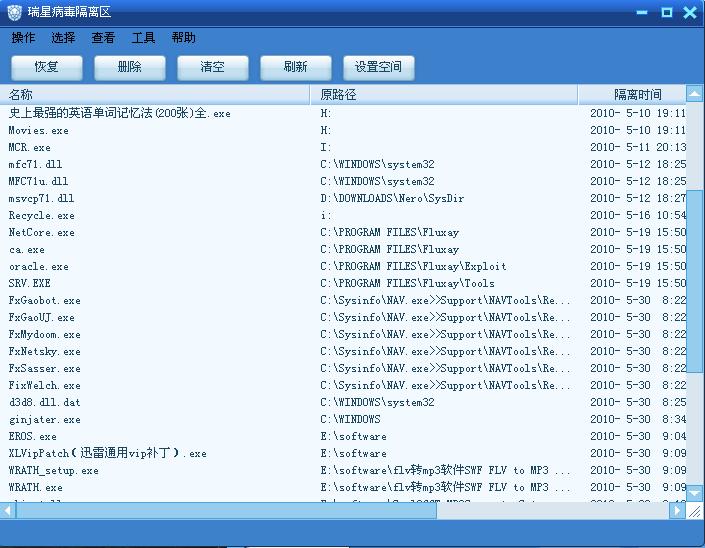
Task: Click the 2010-5-30 9:04 quarantine time
Action: tap(638, 437)
